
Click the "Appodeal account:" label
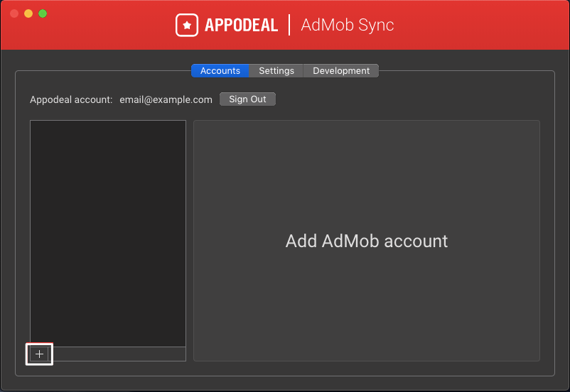point(71,99)
